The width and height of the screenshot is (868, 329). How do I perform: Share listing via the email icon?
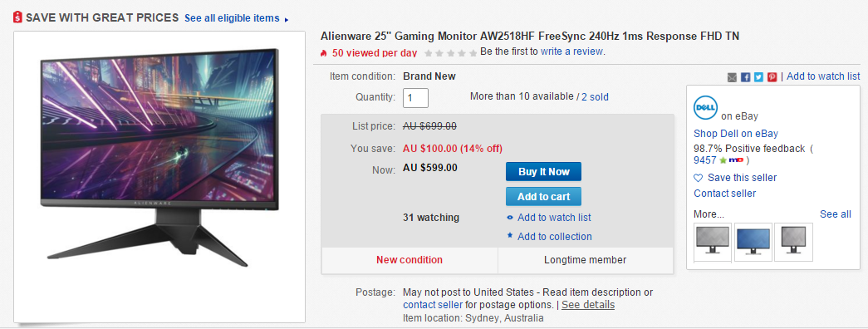(732, 77)
